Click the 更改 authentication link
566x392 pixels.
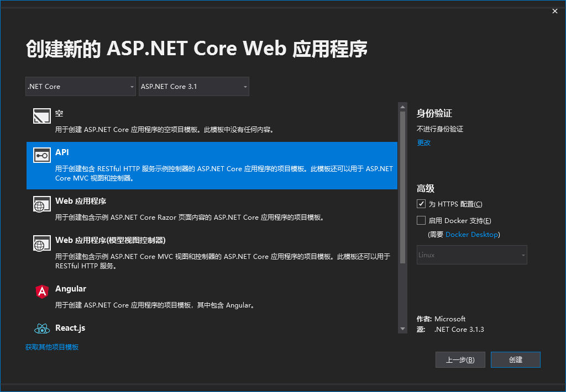423,142
